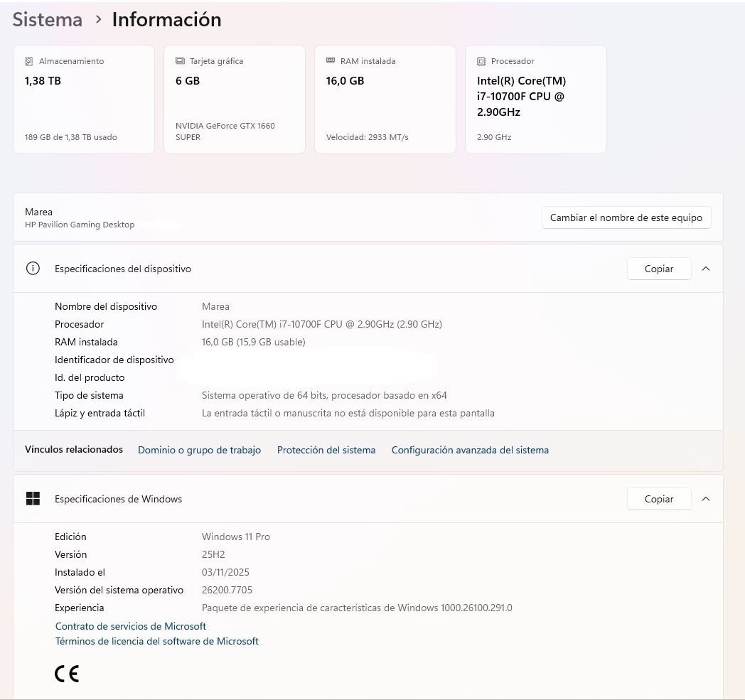Open Configuración avanzada del sistema link
745x700 pixels.
(x=470, y=450)
